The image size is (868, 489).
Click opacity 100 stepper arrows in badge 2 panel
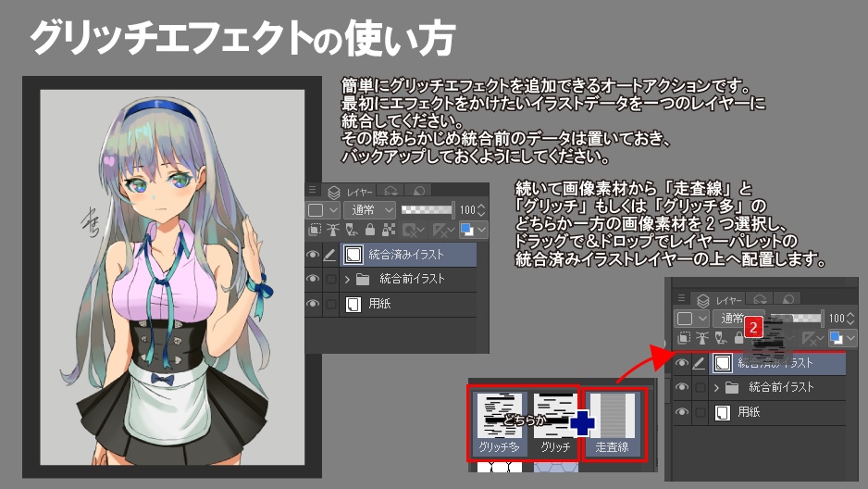point(850,319)
